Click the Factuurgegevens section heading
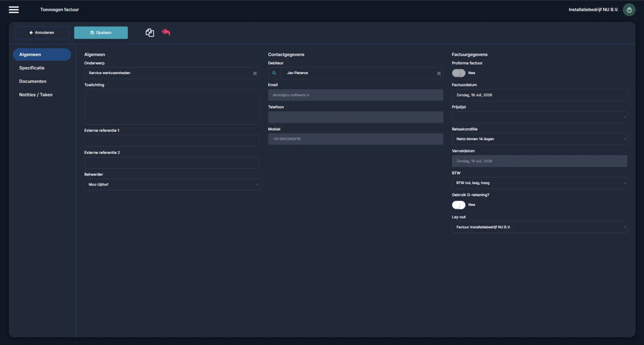644x345 pixels. tap(470, 55)
